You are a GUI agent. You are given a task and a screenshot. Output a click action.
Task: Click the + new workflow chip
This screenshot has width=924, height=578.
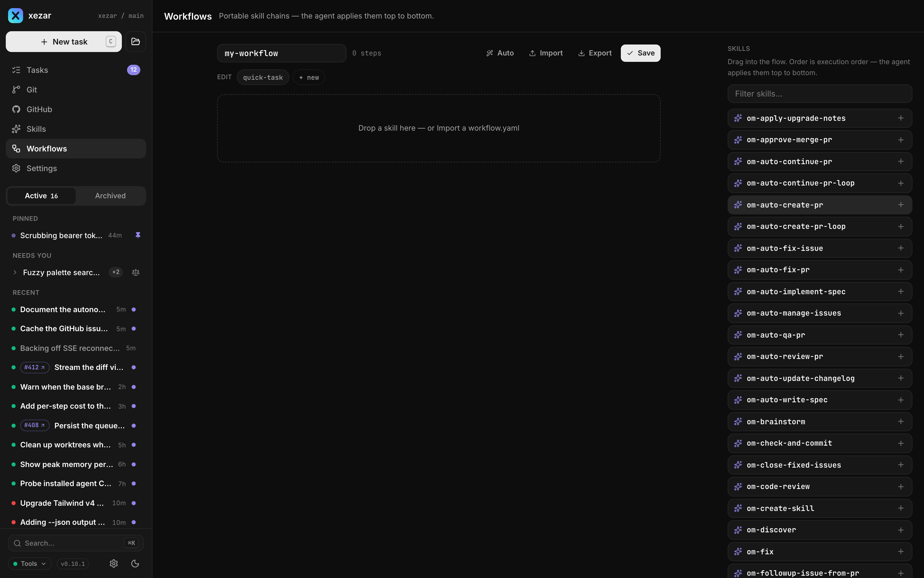click(x=309, y=77)
